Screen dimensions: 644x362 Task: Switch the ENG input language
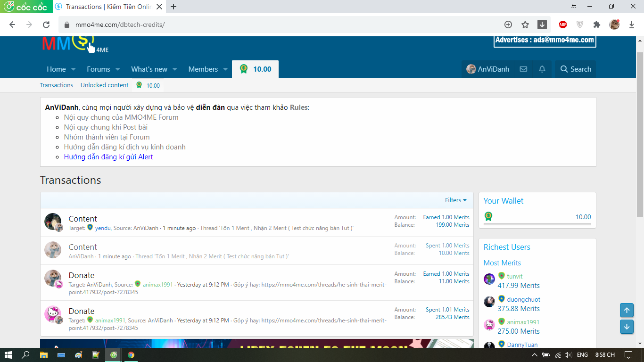click(582, 355)
